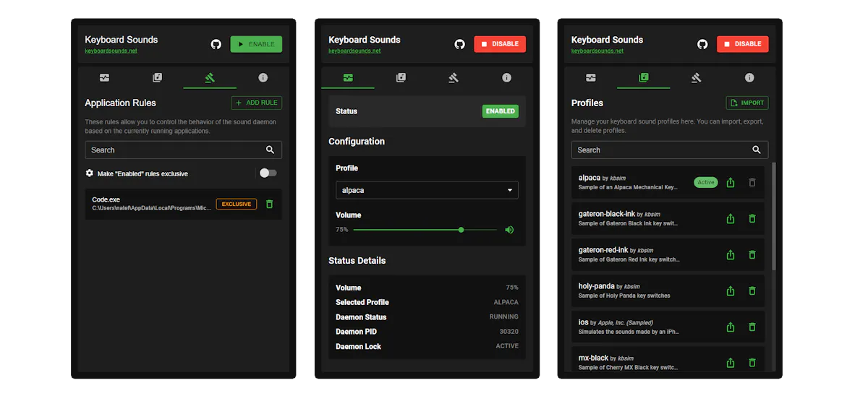Toggle Make "Enabled" rules exclusive switch

click(268, 173)
